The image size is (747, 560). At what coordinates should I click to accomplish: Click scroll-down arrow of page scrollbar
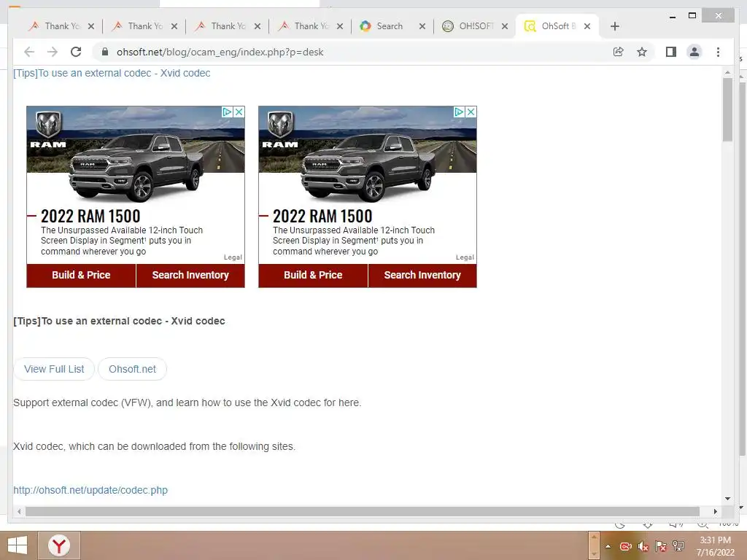click(727, 499)
